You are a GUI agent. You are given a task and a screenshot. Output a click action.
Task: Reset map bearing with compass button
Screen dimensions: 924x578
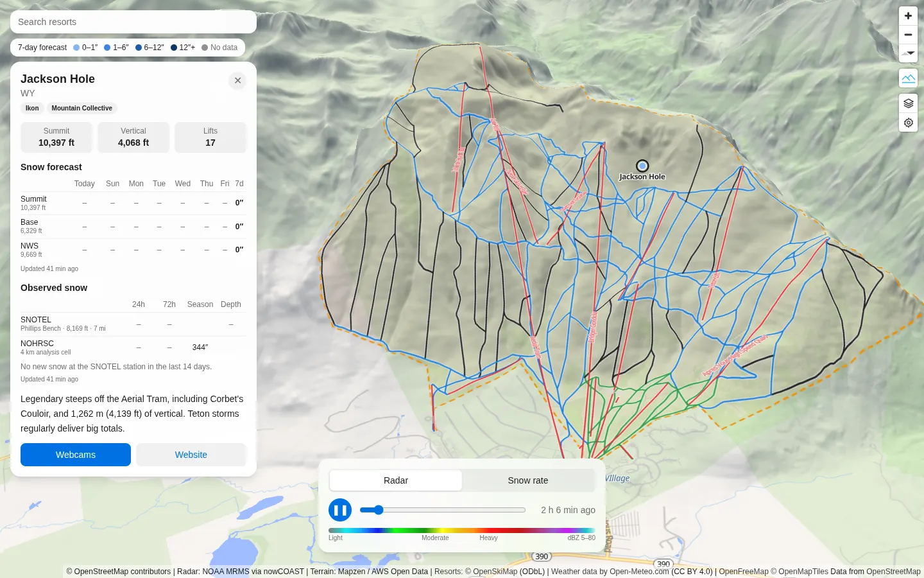coord(908,53)
